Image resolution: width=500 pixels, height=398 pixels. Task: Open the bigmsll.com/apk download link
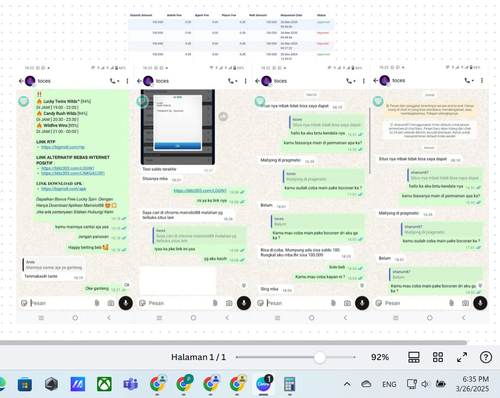point(64,189)
